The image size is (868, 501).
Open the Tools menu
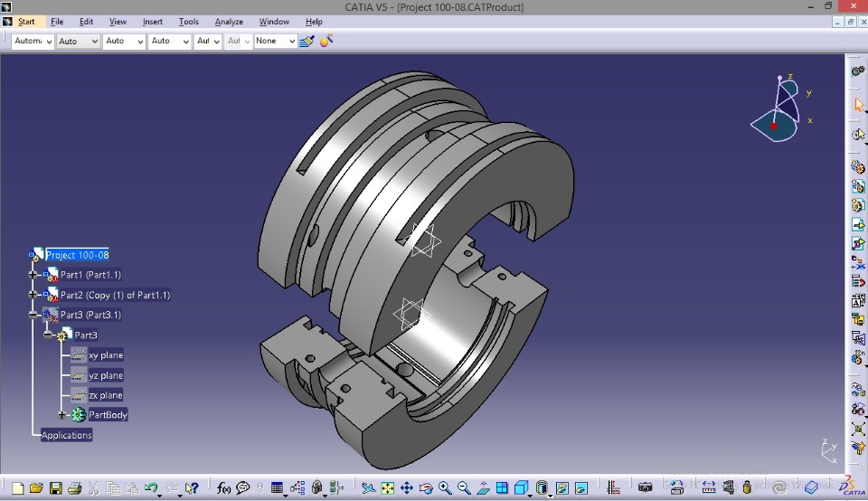pyautogui.click(x=188, y=22)
